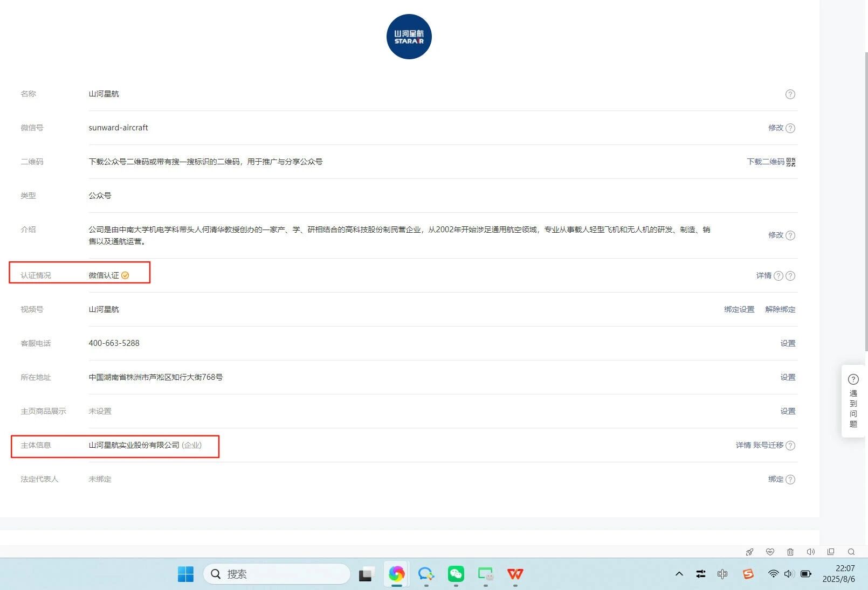Click the overlapping-windows icon in browser status bar
Viewport: 868px width, 590px height.
831,552
